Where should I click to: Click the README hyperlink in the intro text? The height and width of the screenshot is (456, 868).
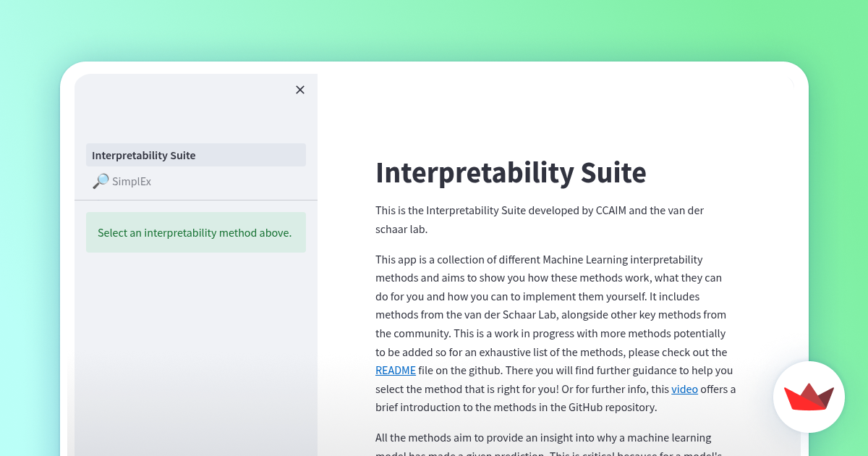coord(395,370)
